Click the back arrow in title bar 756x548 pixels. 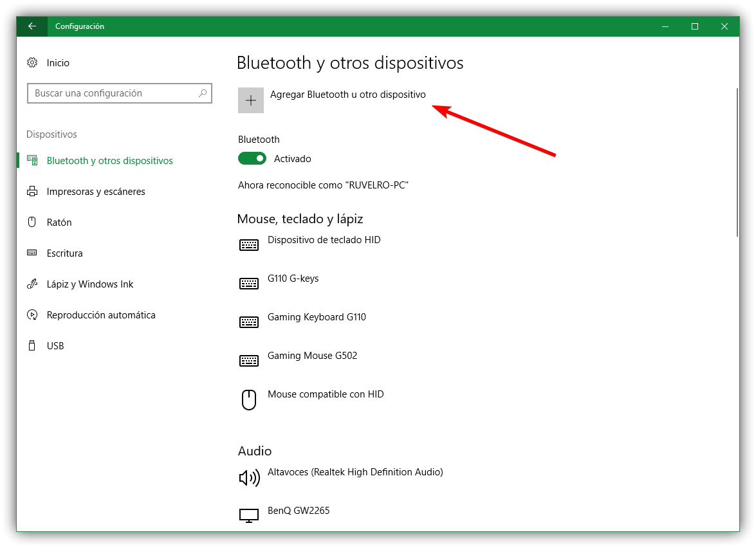tap(32, 26)
